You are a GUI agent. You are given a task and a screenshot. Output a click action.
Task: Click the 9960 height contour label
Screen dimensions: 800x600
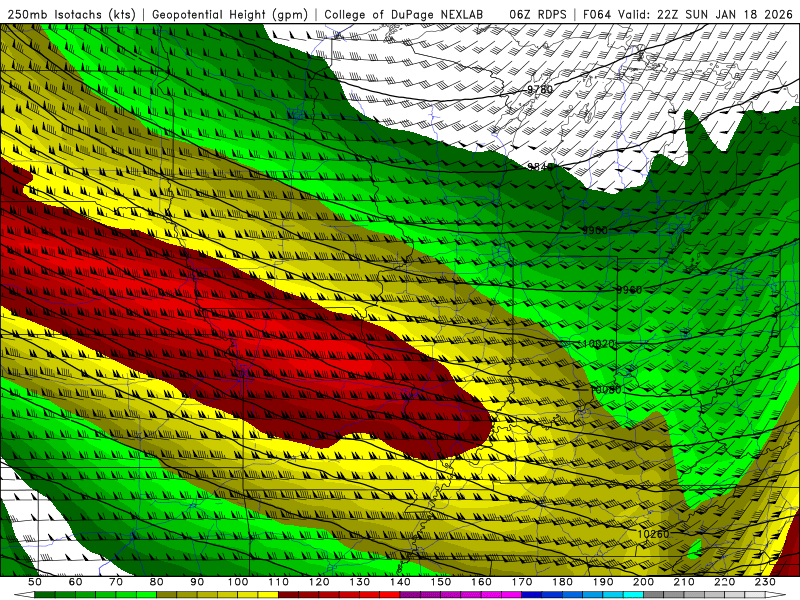pos(629,290)
